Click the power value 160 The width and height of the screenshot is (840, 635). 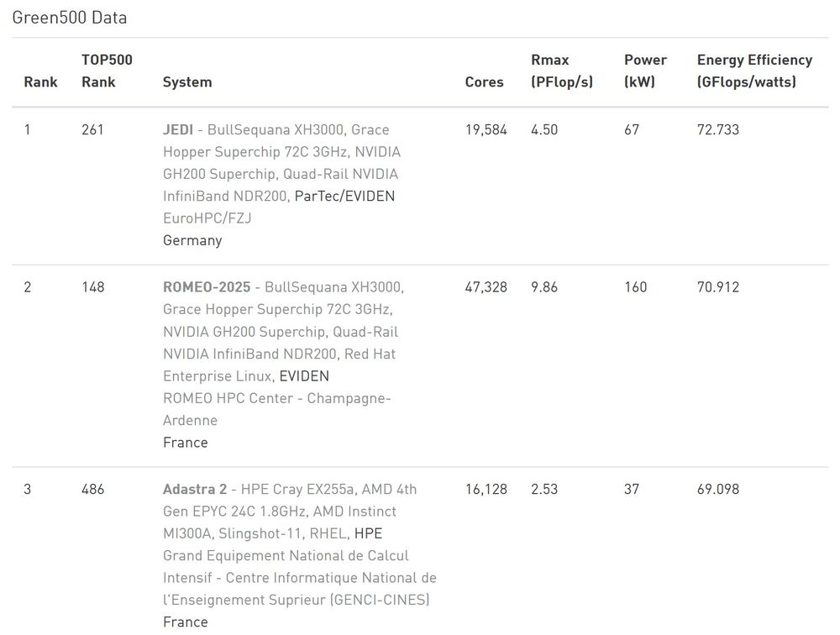(x=635, y=287)
